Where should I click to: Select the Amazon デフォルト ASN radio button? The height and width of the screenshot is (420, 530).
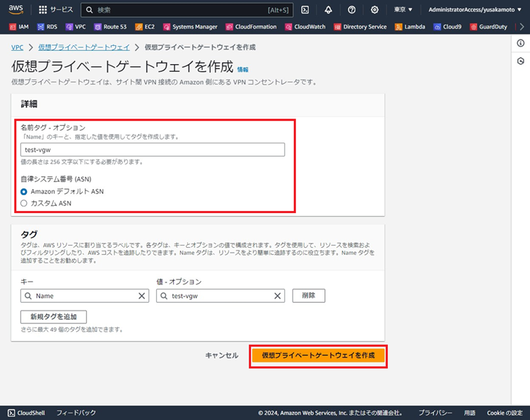(25, 191)
